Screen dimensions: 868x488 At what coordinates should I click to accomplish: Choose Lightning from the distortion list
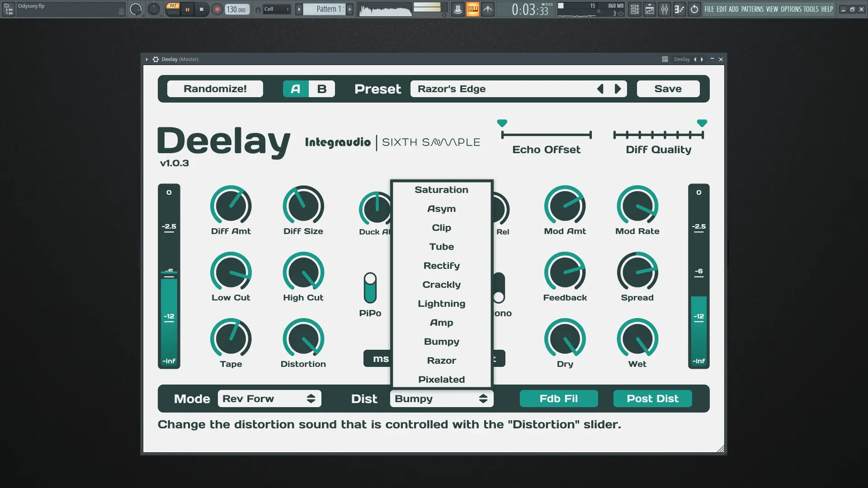[441, 304]
